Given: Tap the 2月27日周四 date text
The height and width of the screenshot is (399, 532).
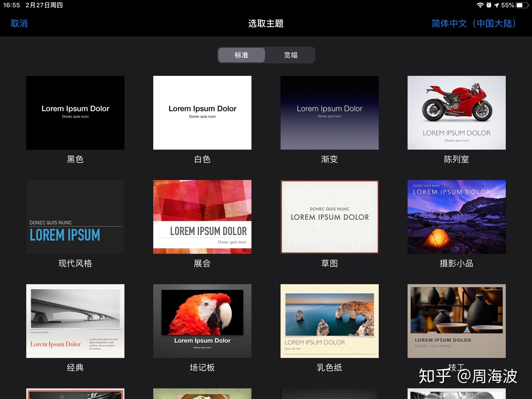Looking at the screenshot, I should click(44, 5).
